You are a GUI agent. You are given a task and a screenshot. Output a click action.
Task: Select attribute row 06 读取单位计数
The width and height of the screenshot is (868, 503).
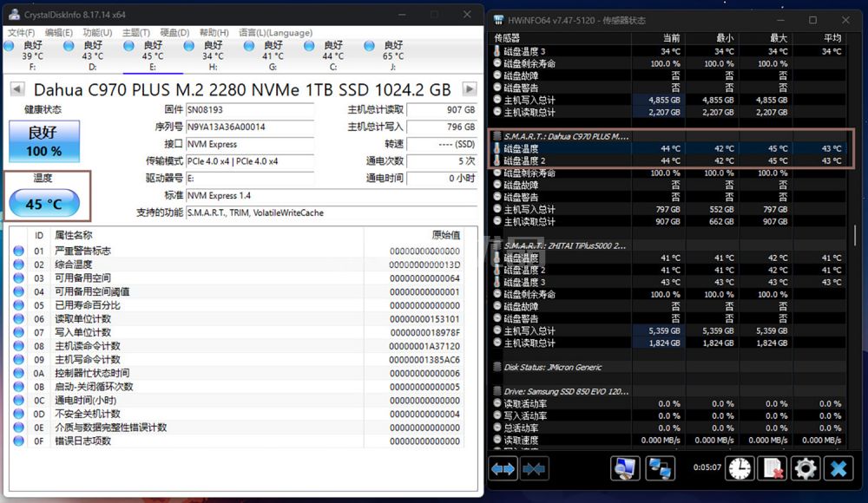point(237,319)
